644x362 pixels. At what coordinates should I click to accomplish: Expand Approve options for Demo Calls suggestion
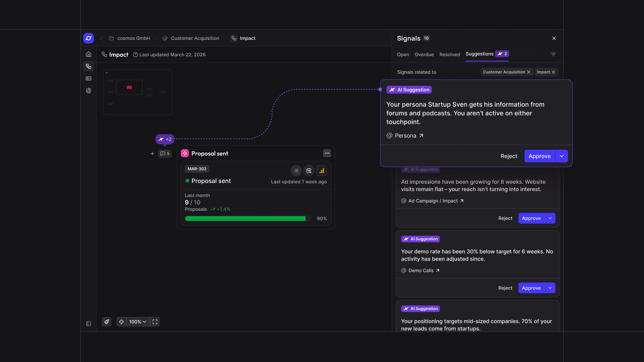(550, 288)
